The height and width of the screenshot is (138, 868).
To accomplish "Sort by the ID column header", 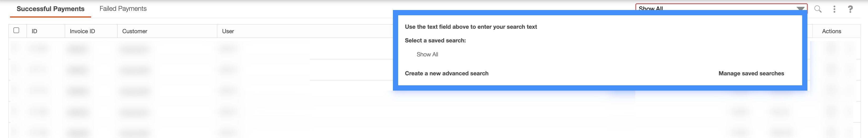I will (34, 31).
